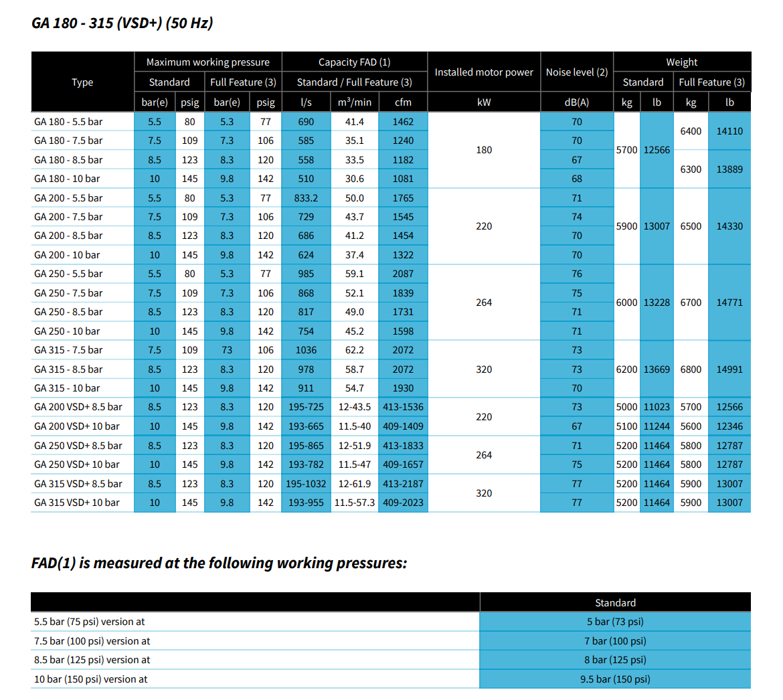Click the GA 180 - 315 (VSD+) title
The image size is (783, 700).
pos(122,23)
